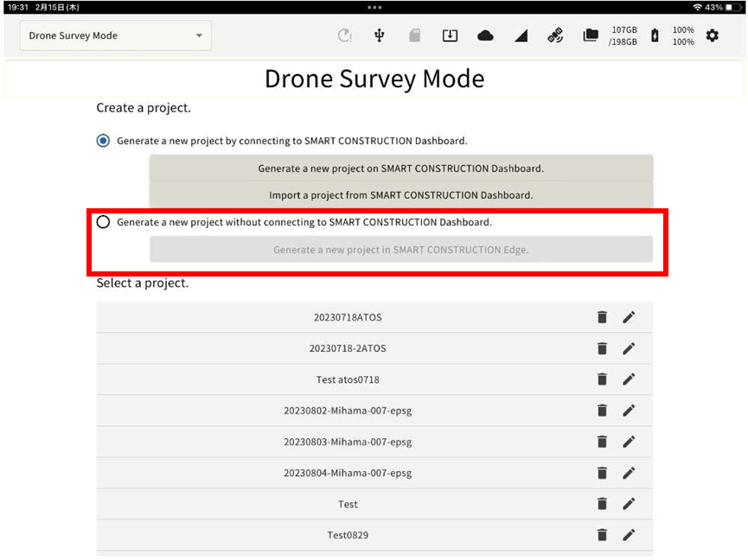Edit the Test project with pencil icon

tap(629, 504)
